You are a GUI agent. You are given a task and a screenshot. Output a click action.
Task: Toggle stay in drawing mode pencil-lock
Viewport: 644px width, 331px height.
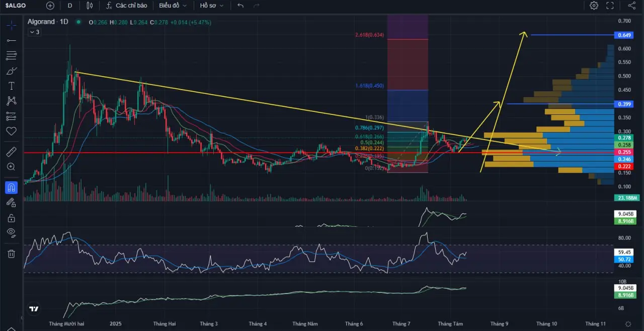click(x=11, y=203)
